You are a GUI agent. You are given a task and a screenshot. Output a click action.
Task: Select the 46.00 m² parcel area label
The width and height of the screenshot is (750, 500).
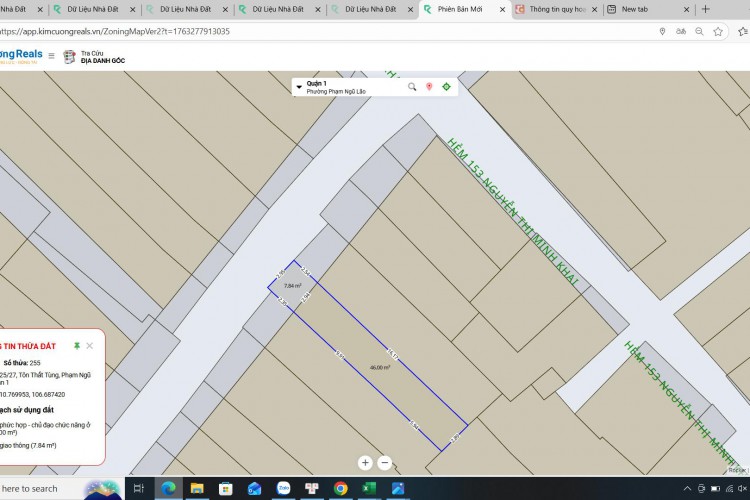[x=380, y=367]
